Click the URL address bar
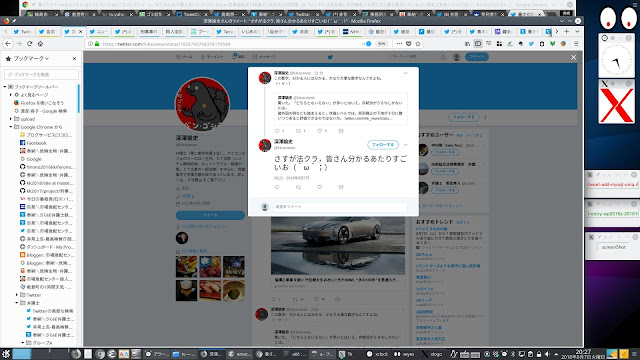640x360 pixels. tap(224, 44)
